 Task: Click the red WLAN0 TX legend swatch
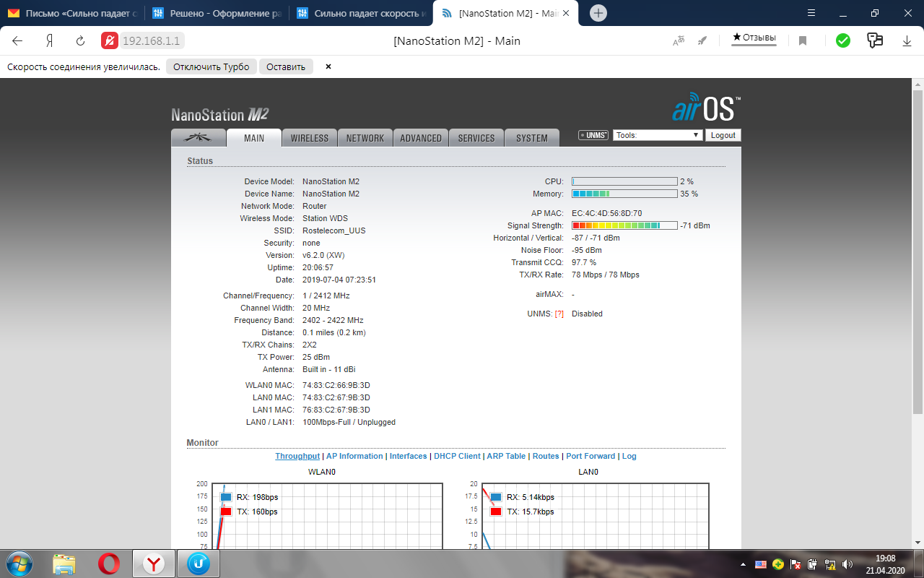[226, 512]
